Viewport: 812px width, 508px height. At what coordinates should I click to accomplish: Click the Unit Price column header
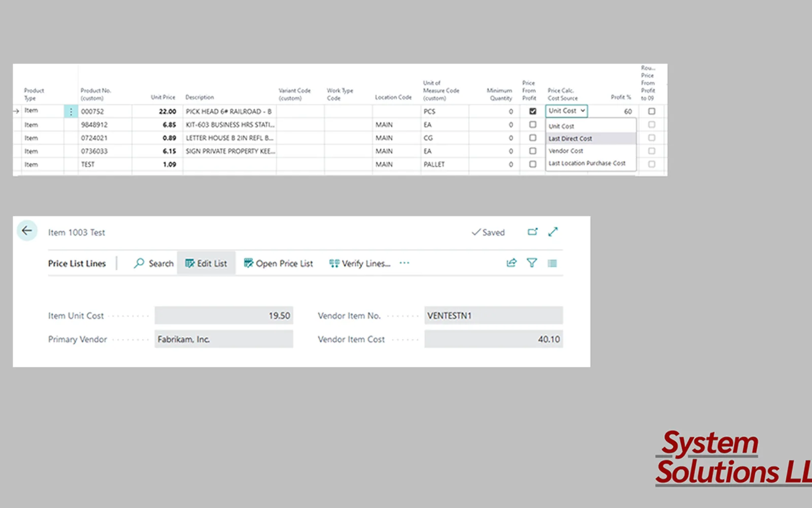coord(163,97)
